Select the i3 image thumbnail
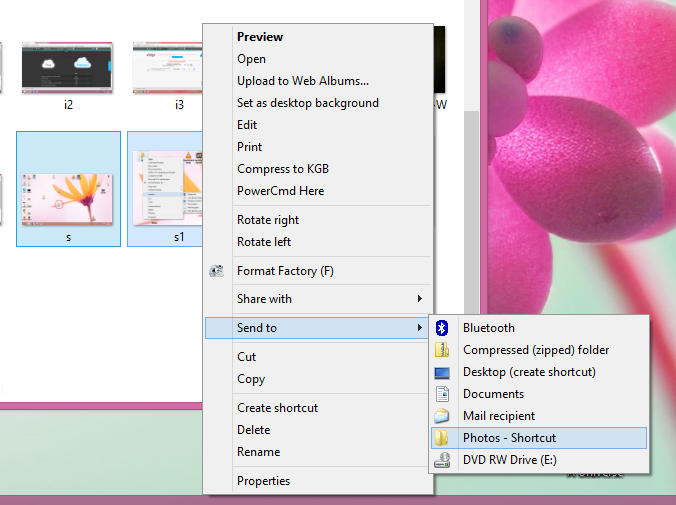The image size is (676, 505). pos(168,67)
